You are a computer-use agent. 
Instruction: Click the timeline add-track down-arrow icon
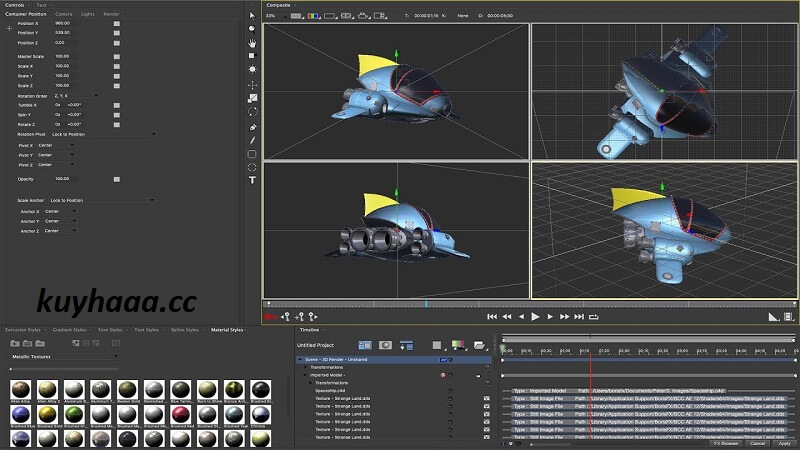pos(406,345)
